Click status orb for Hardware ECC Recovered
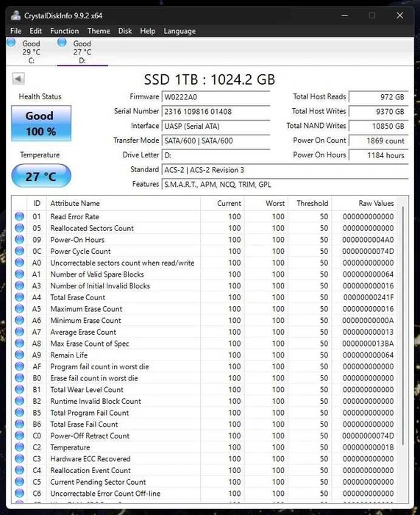 pos(19,458)
